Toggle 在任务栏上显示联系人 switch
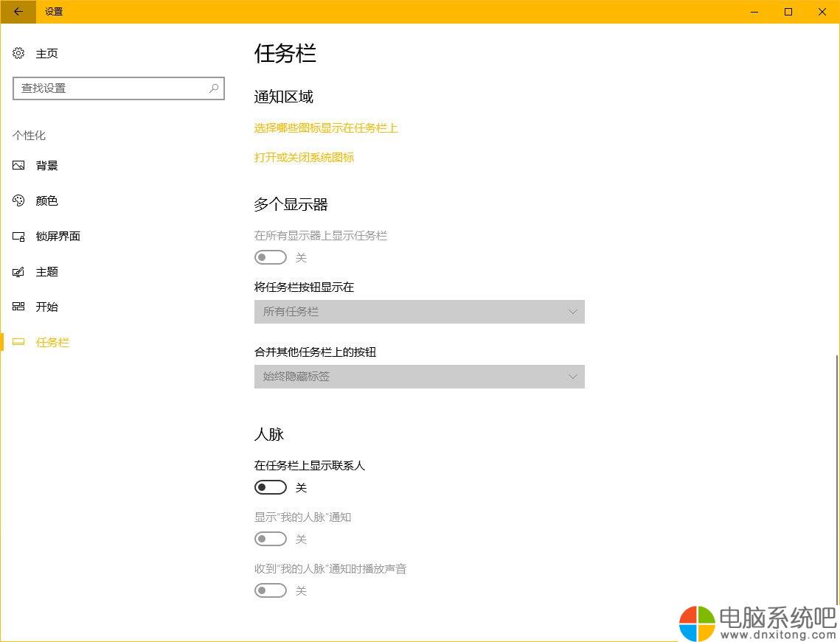 [x=271, y=487]
